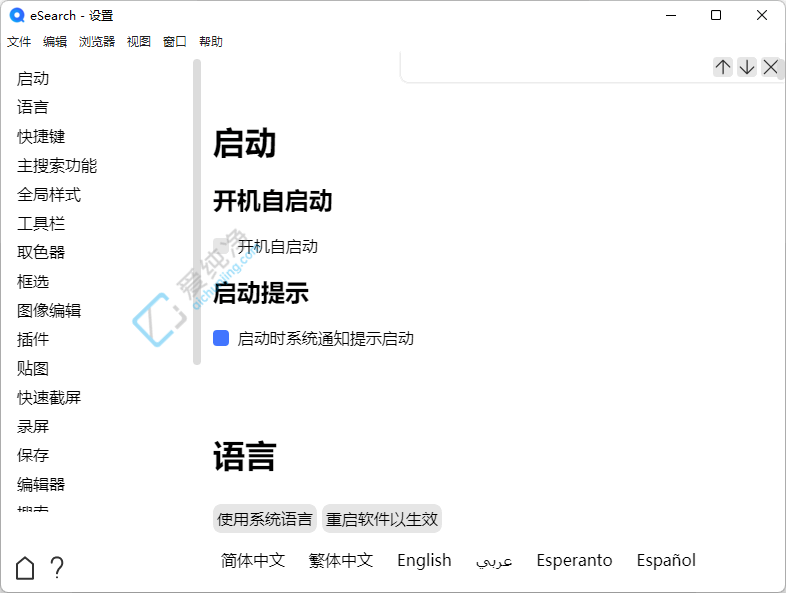This screenshot has height=593, width=786.
Task: Maximize the eSearch settings window
Action: coord(716,16)
